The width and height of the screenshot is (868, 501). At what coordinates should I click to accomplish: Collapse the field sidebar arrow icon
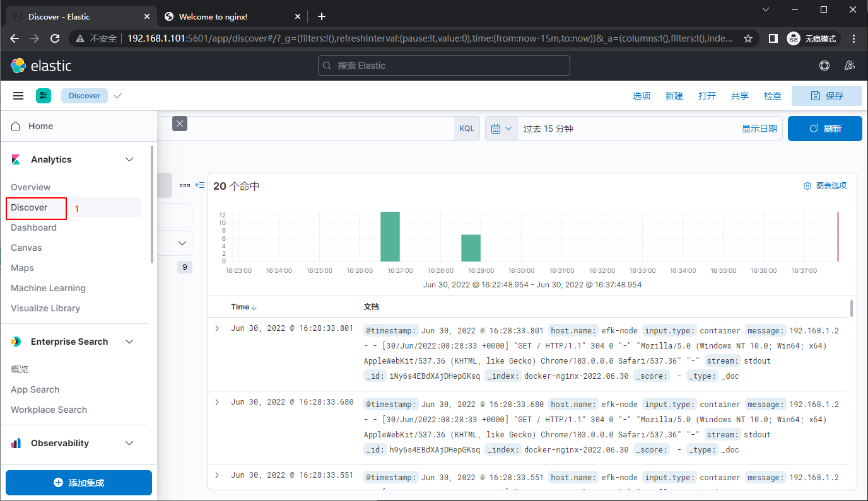pos(200,185)
